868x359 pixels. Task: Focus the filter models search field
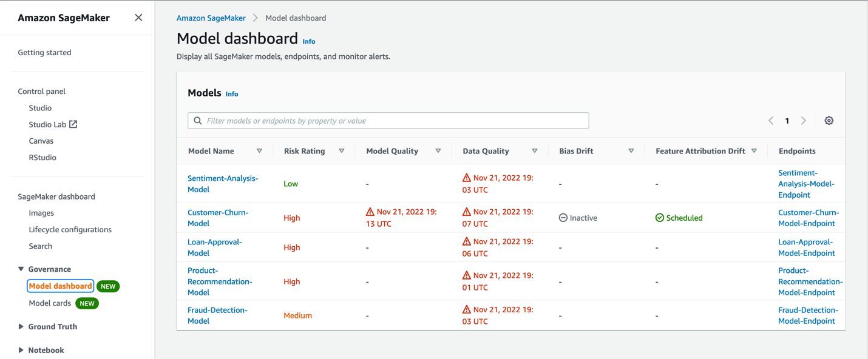click(x=388, y=121)
